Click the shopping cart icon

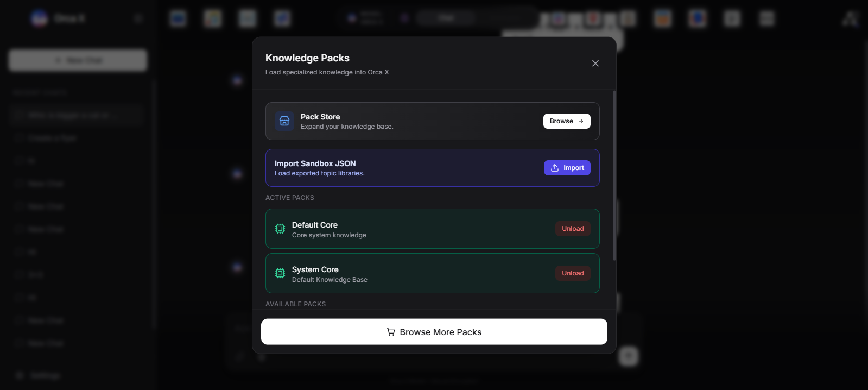391,332
